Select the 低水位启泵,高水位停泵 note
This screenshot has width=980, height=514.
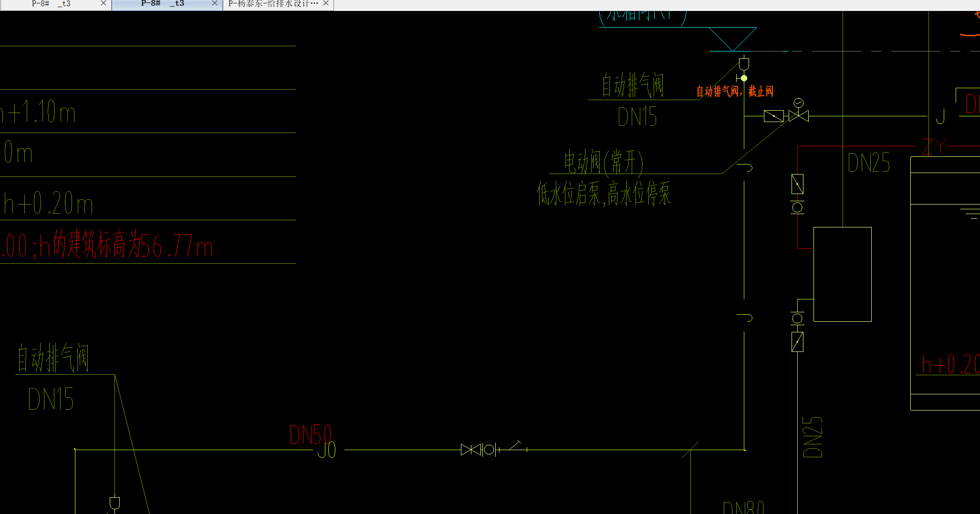pyautogui.click(x=604, y=194)
